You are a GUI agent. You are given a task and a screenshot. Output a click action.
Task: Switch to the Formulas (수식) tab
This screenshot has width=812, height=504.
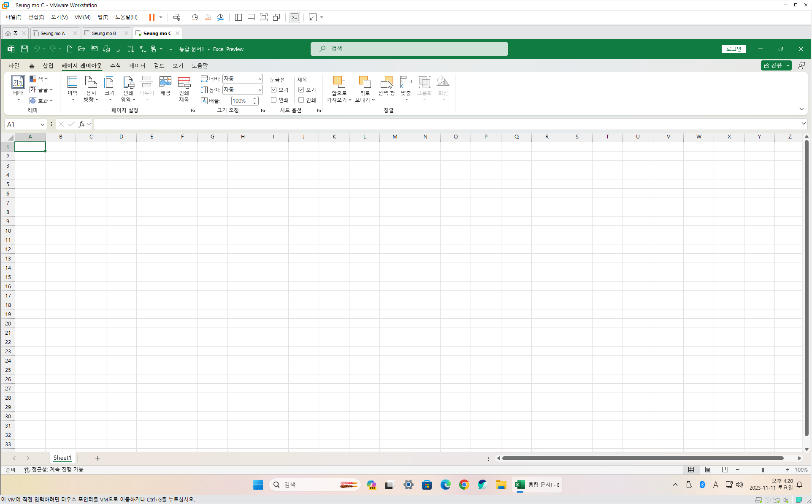click(115, 66)
